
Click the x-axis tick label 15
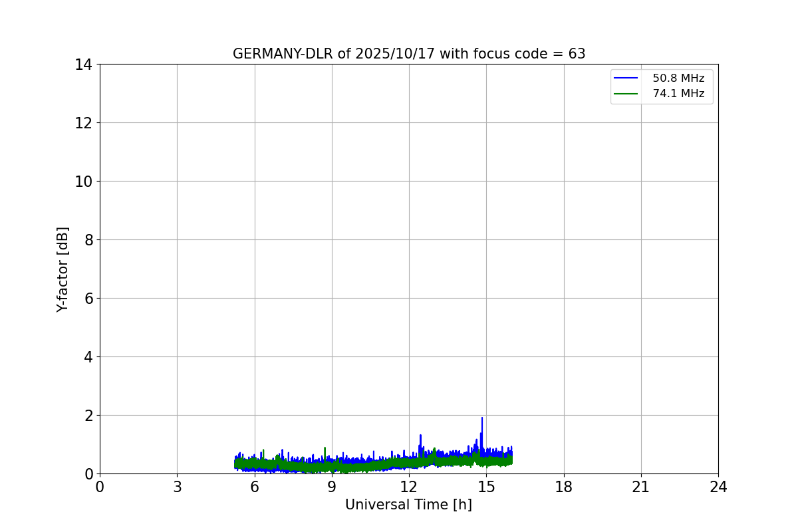pyautogui.click(x=486, y=487)
